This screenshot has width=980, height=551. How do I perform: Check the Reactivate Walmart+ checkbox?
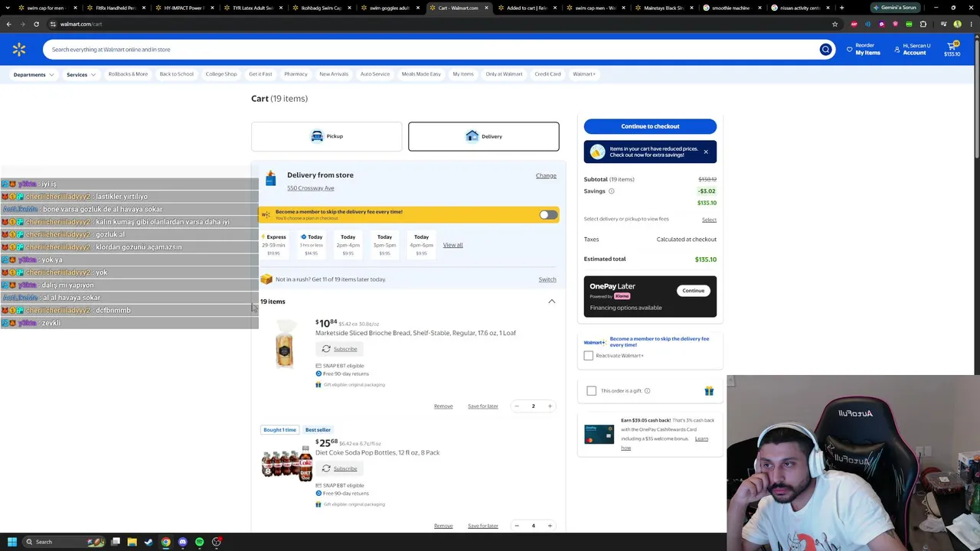(x=588, y=356)
